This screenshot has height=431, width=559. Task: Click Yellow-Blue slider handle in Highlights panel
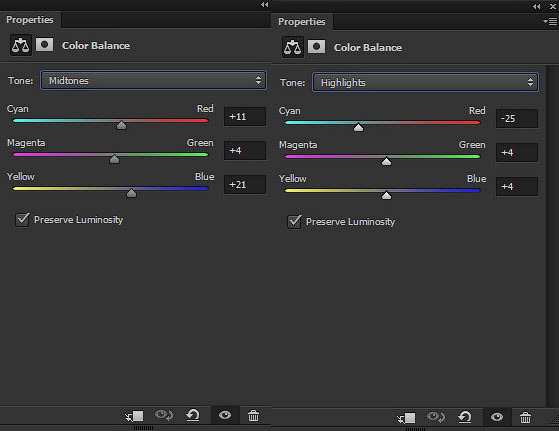coord(386,195)
